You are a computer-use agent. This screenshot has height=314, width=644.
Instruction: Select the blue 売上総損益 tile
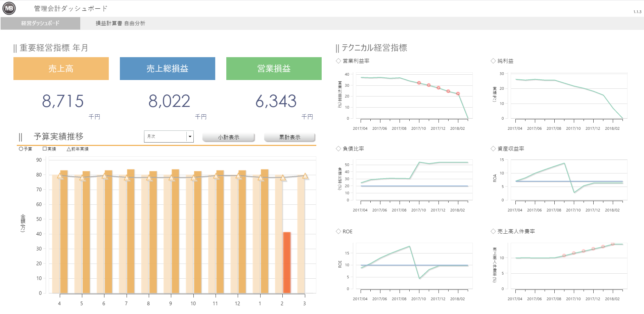(167, 69)
